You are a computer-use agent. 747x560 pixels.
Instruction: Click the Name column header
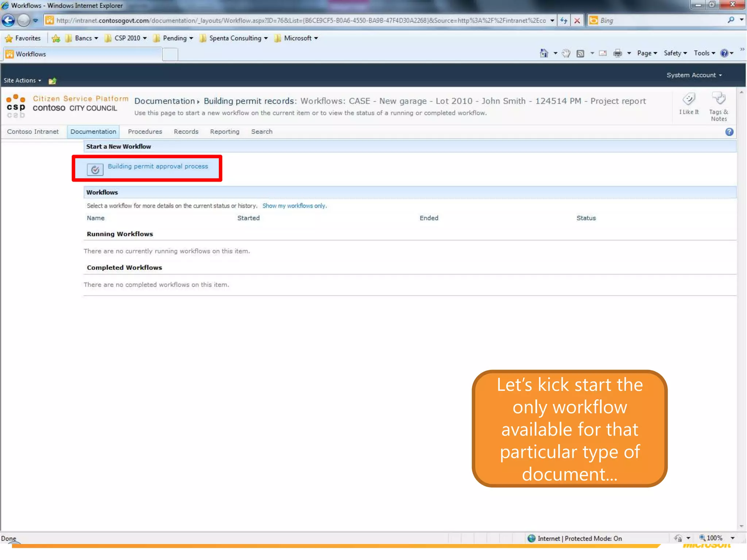coord(96,218)
